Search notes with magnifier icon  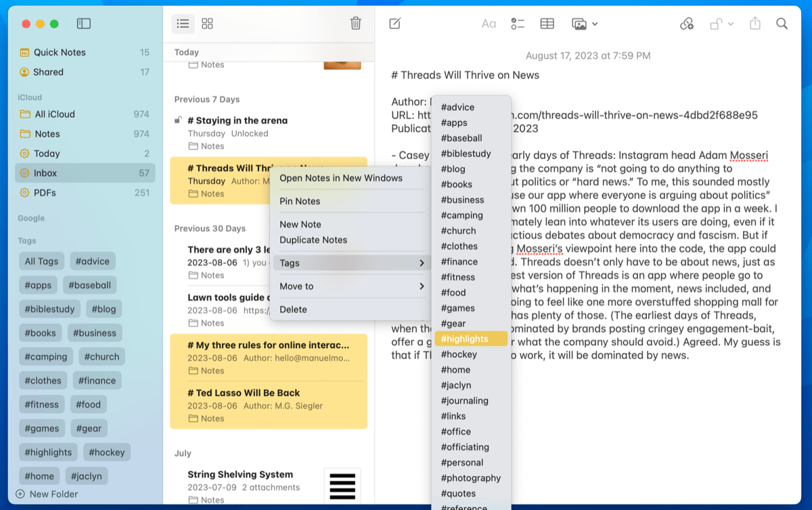tap(782, 24)
